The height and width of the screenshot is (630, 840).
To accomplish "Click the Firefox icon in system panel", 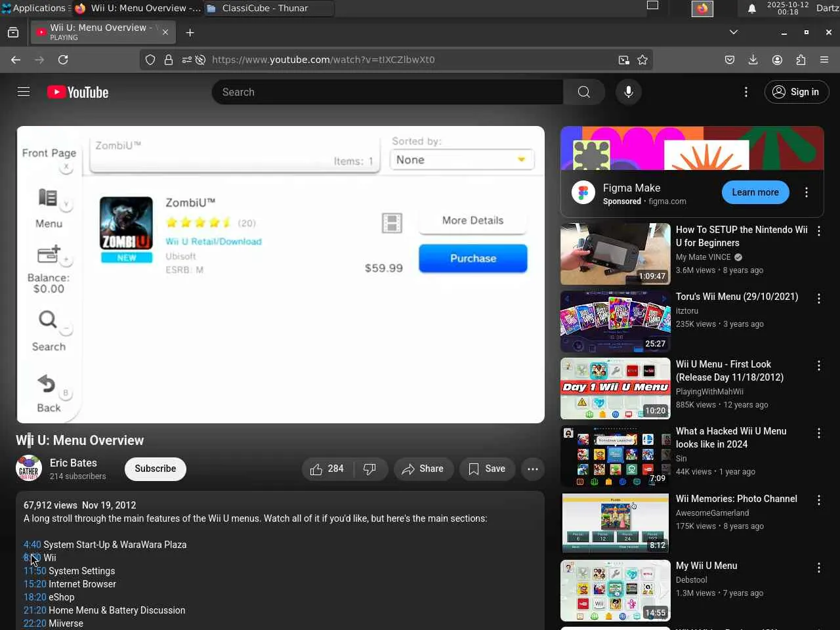I will (702, 9).
